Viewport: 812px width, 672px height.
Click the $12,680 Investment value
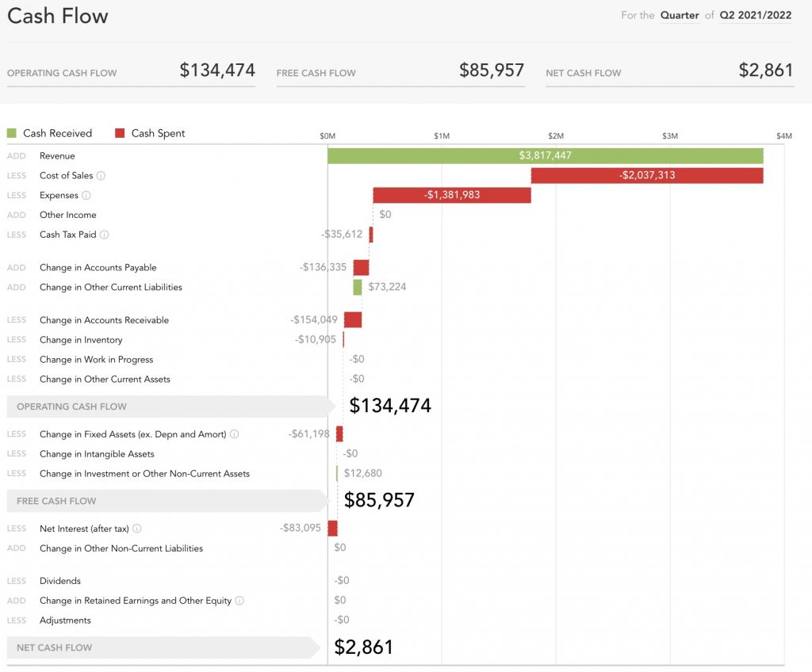click(x=363, y=473)
